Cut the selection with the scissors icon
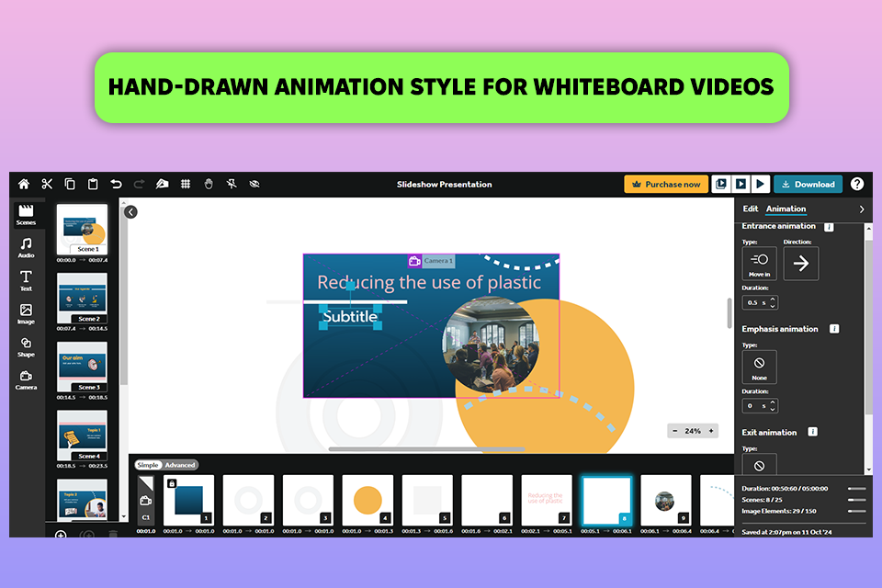 (x=47, y=184)
